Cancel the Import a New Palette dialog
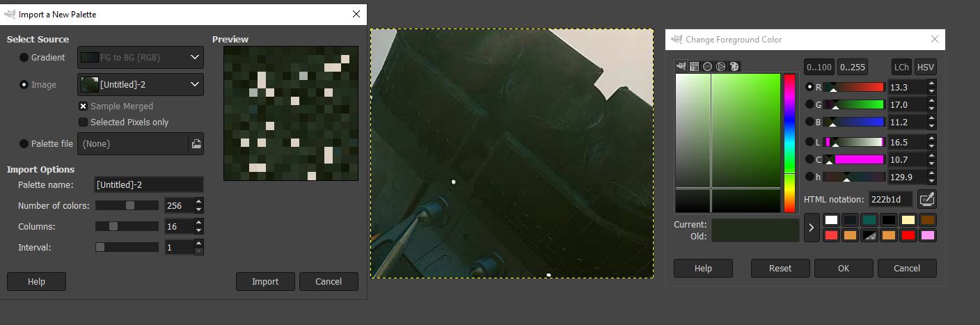980x325 pixels. click(x=329, y=282)
